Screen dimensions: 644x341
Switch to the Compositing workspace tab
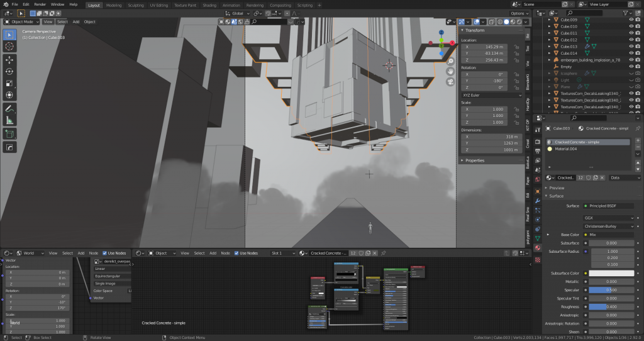(280, 5)
